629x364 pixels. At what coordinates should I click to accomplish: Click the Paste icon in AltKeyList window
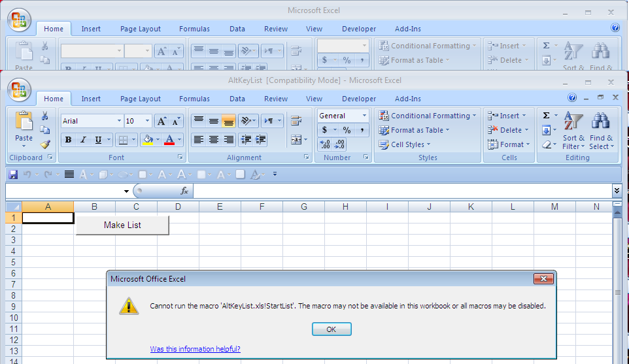tap(24, 121)
